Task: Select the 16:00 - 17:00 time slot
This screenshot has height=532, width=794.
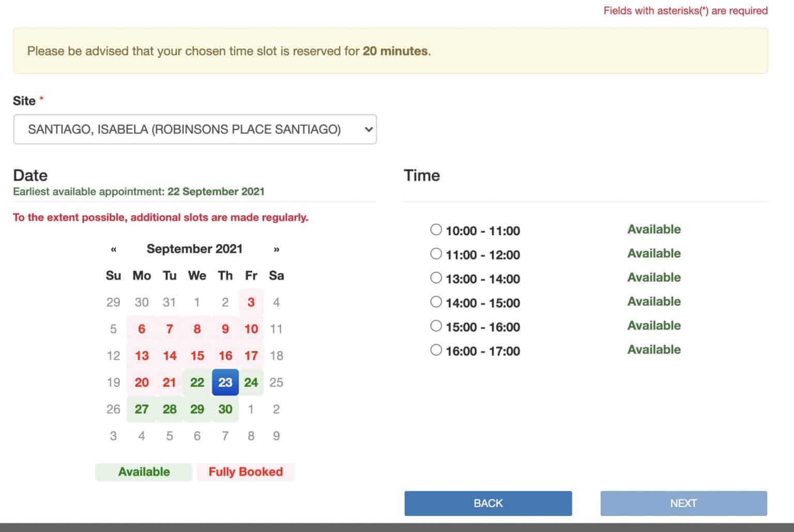Action: [435, 349]
